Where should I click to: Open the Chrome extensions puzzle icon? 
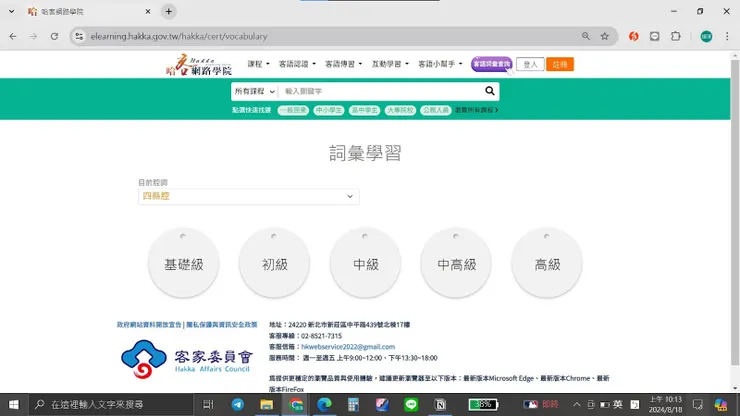coord(675,36)
